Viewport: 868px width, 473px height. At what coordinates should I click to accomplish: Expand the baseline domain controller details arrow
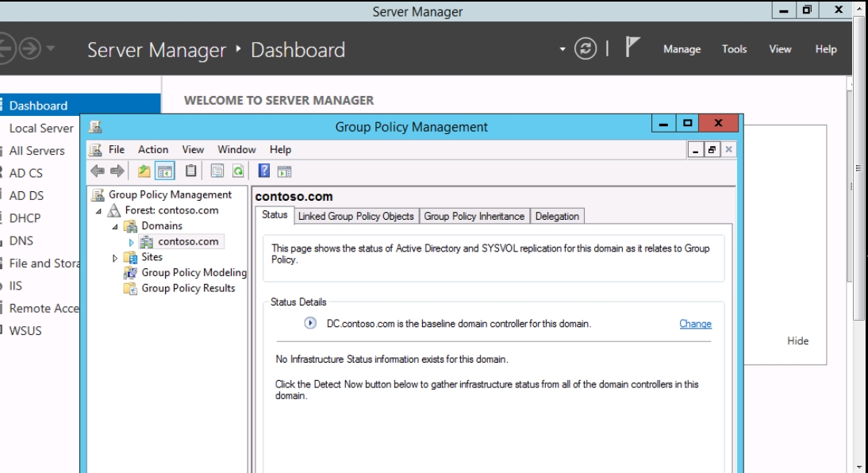(x=310, y=323)
